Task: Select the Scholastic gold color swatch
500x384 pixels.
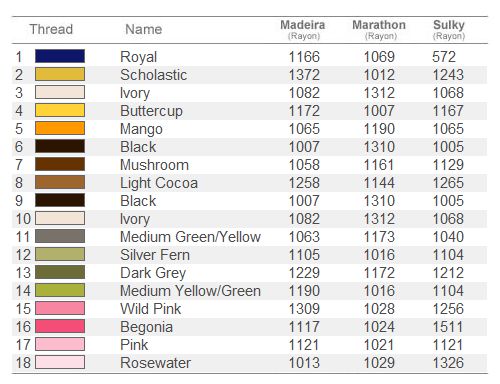Action: click(60, 74)
